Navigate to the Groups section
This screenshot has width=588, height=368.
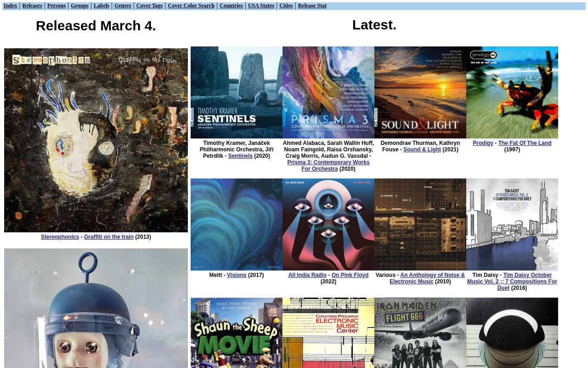coord(80,6)
